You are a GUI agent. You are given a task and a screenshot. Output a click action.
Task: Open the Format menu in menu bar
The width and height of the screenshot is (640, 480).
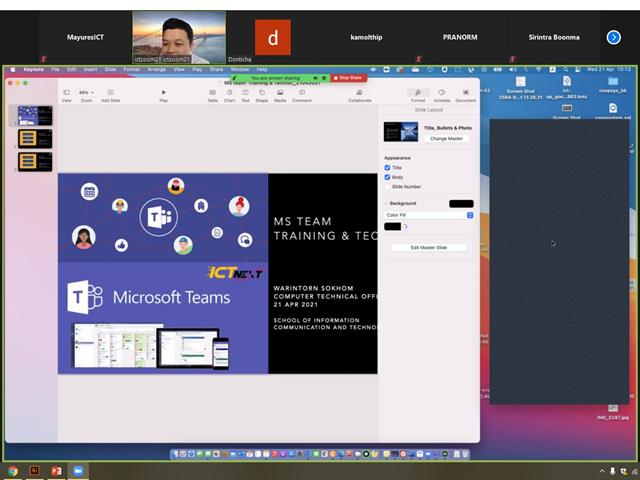tap(131, 69)
